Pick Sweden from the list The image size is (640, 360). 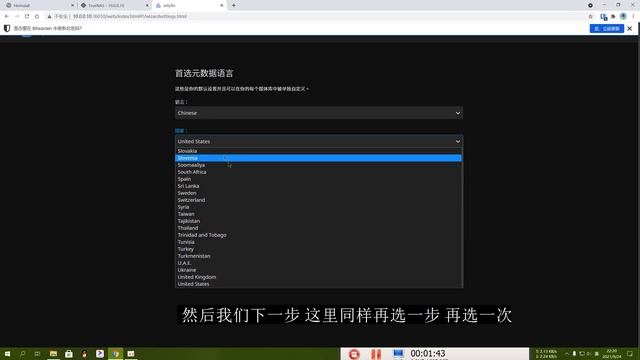(x=318, y=193)
